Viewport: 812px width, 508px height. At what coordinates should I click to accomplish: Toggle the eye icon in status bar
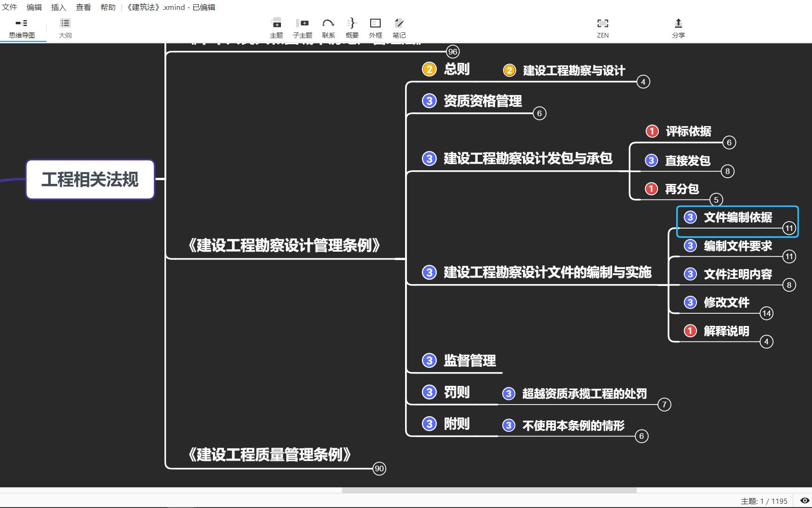point(804,500)
